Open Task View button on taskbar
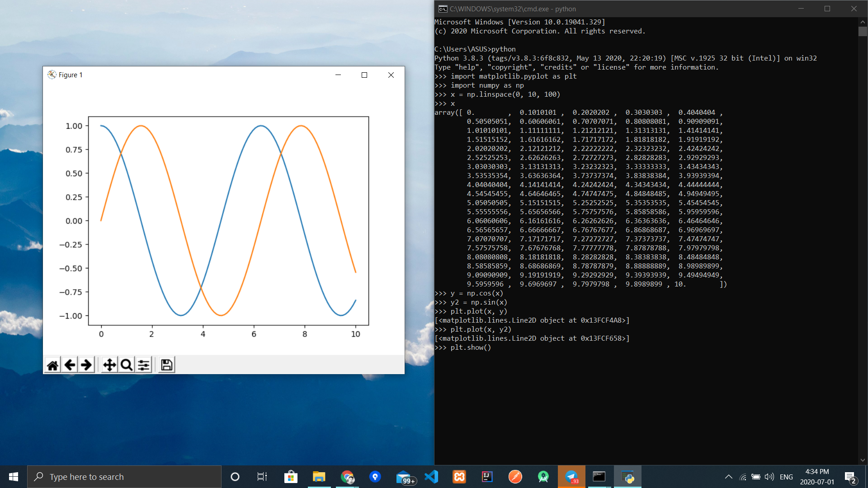This screenshot has width=868, height=488. [262, 477]
